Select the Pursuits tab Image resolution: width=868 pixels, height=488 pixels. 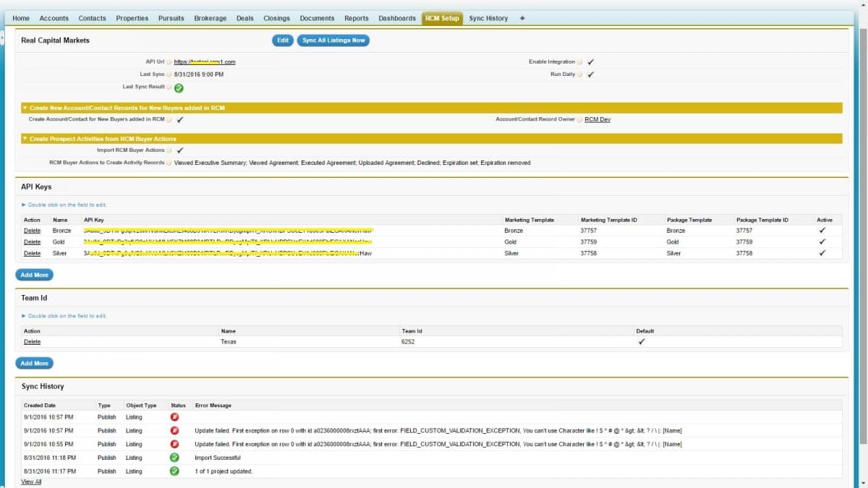[x=171, y=18]
